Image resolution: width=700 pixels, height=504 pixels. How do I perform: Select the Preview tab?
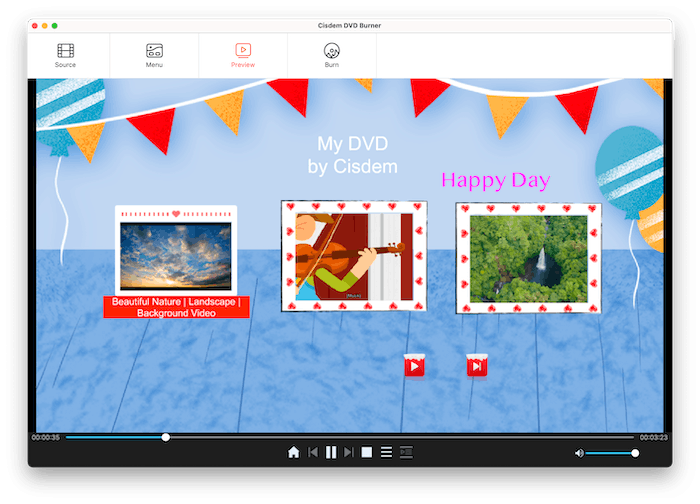[243, 55]
